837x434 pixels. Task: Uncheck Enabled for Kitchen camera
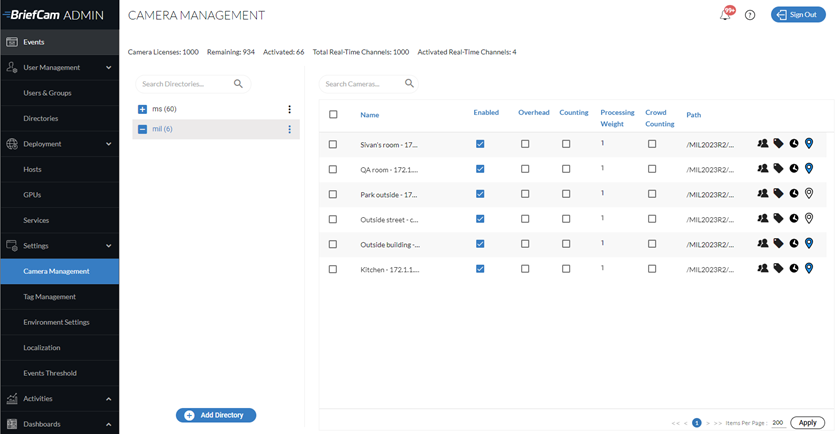[x=480, y=269]
